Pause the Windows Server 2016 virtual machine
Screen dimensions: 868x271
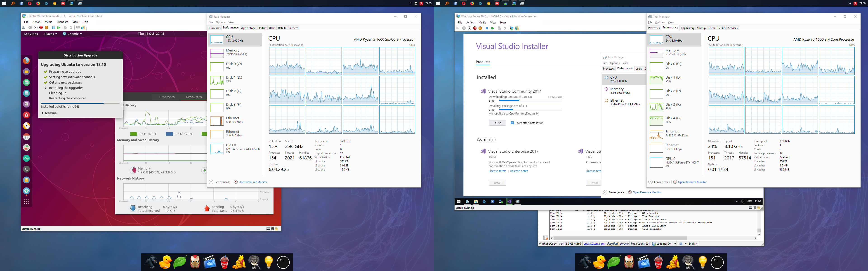coord(487,28)
